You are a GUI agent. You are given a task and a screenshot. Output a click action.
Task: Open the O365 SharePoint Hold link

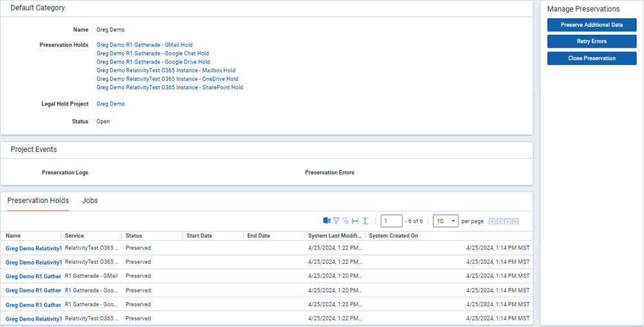[169, 88]
